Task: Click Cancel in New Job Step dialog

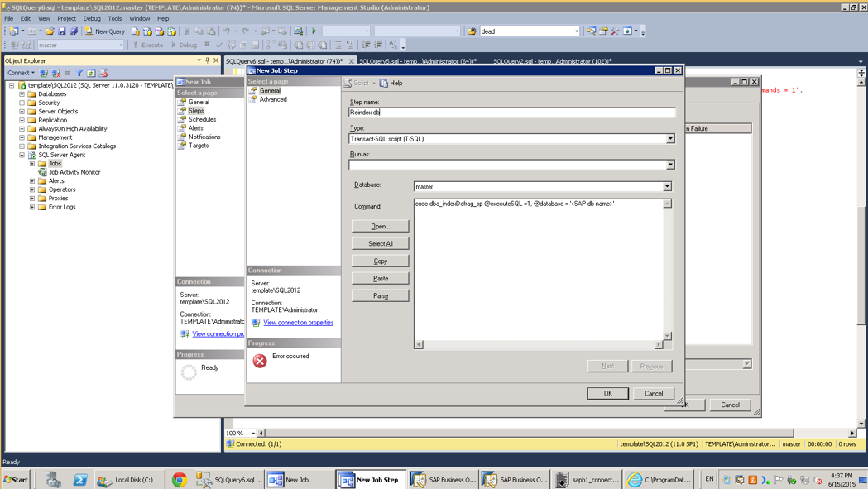Action: click(653, 393)
